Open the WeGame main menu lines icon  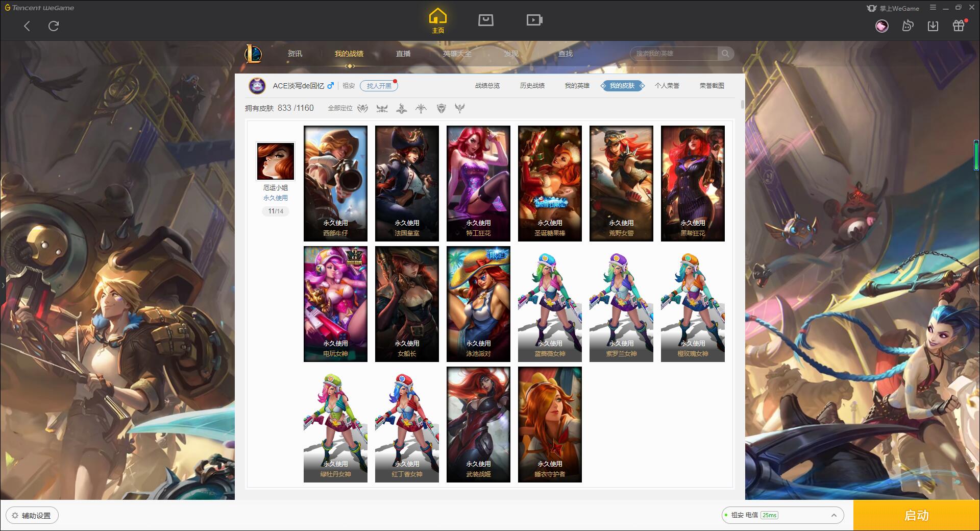933,7
